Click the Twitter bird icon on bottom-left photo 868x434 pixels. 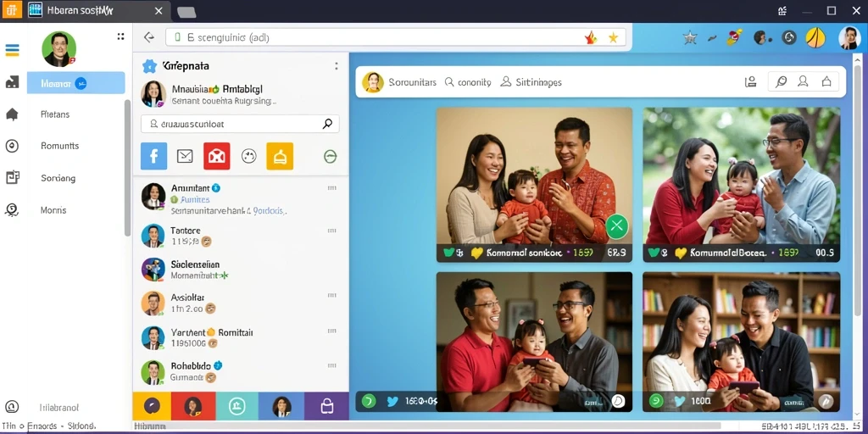(392, 401)
